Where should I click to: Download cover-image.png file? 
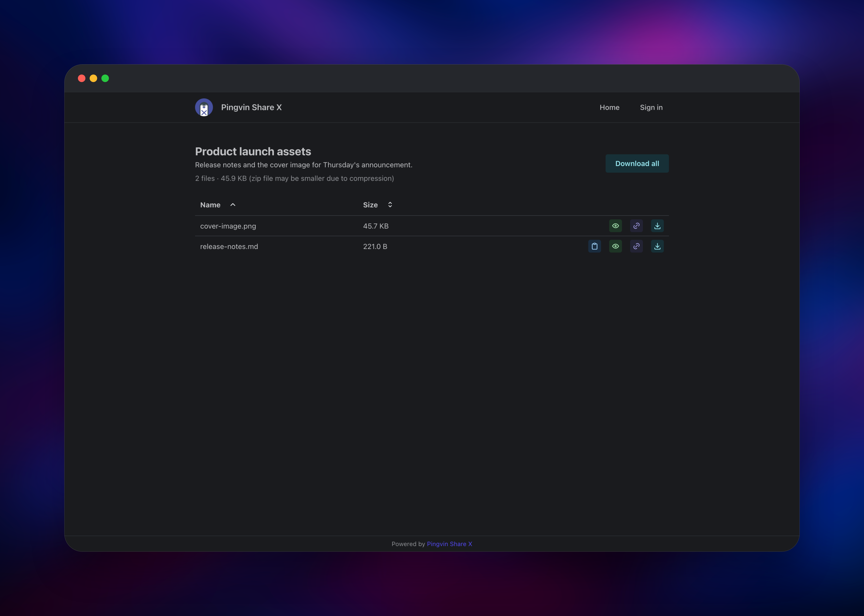657,226
